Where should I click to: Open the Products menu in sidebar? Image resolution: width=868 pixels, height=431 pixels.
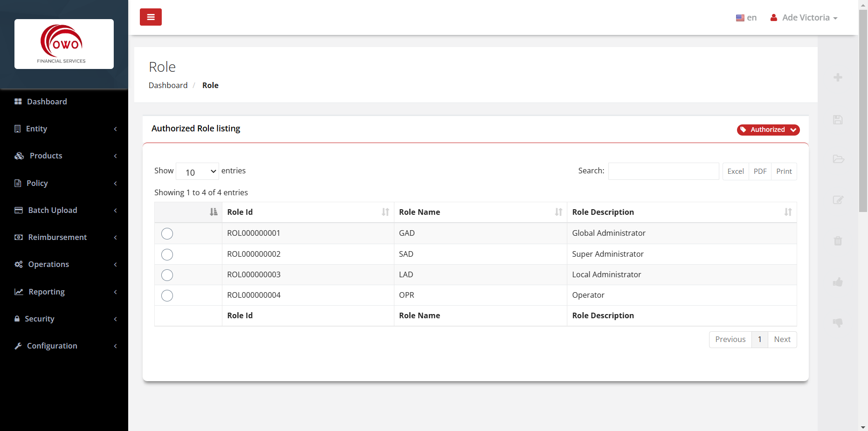[x=64, y=156]
